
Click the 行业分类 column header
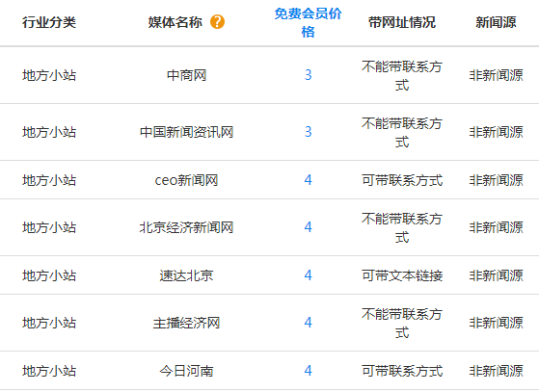[49, 22]
